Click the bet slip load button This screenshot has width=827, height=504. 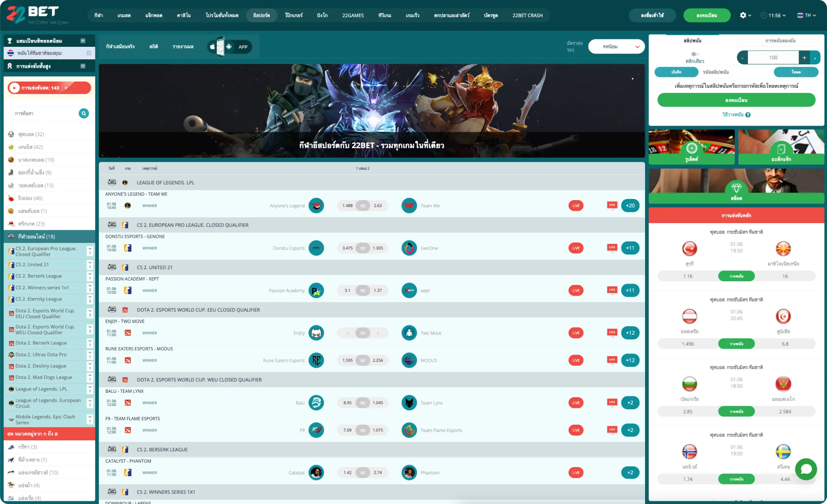(796, 72)
